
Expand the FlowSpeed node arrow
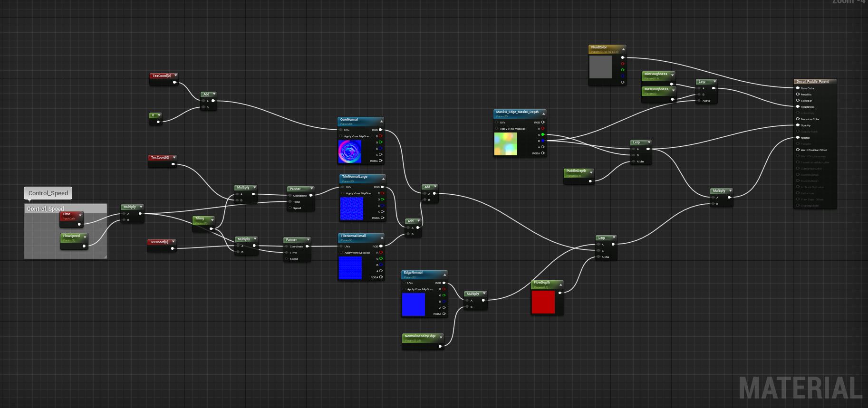pyautogui.click(x=85, y=237)
